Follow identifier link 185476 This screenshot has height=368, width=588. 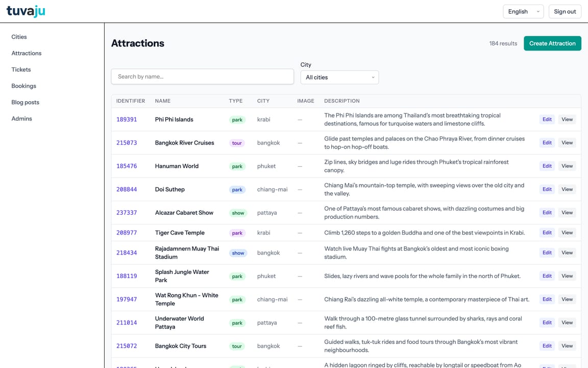tap(127, 166)
